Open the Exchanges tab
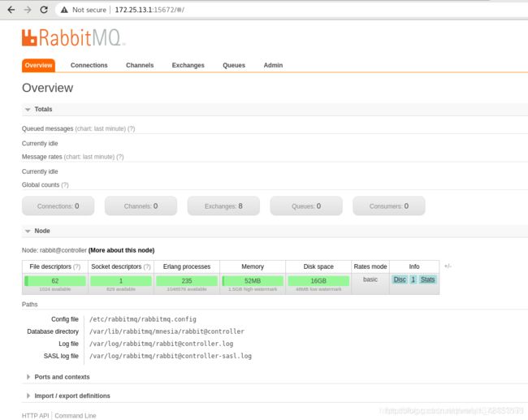This screenshot has height=420, width=528. (188, 65)
